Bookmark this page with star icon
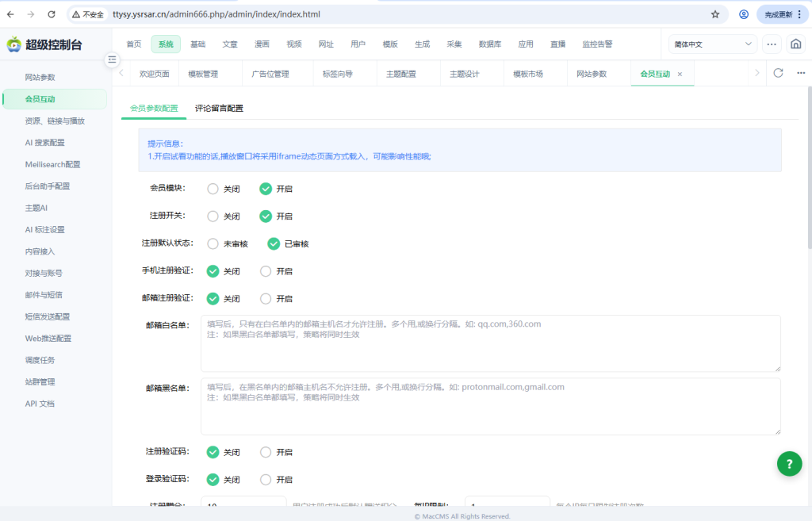 (715, 14)
